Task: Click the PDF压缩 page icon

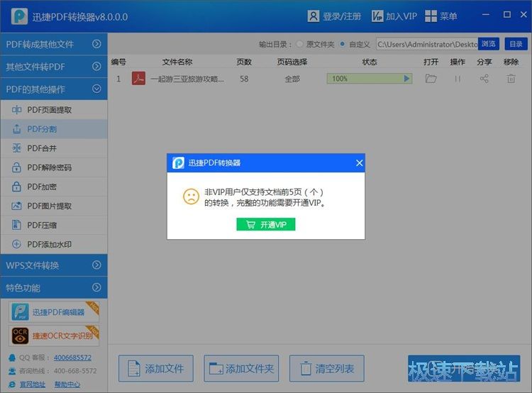Action: pos(16,225)
